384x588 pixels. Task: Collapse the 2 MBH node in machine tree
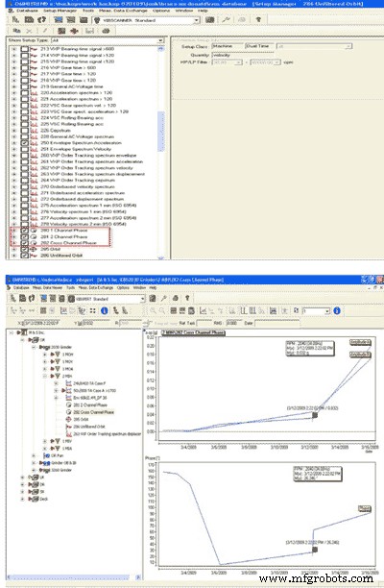[x=45, y=376]
